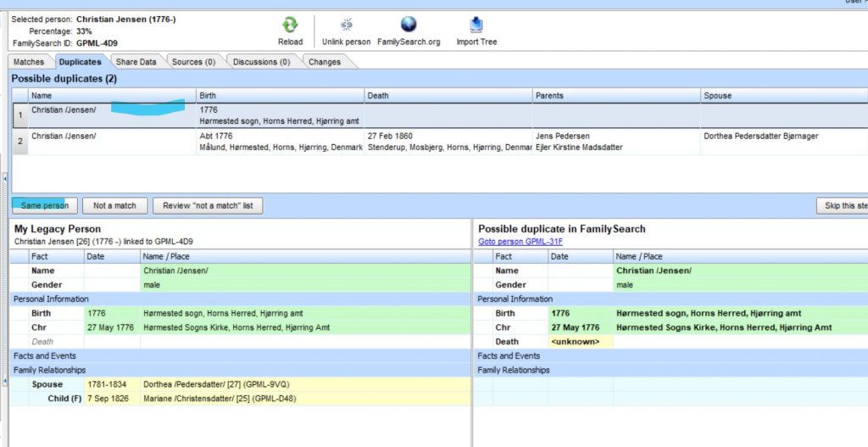Click the Spouse column header
This screenshot has width=868, height=447.
click(x=784, y=95)
